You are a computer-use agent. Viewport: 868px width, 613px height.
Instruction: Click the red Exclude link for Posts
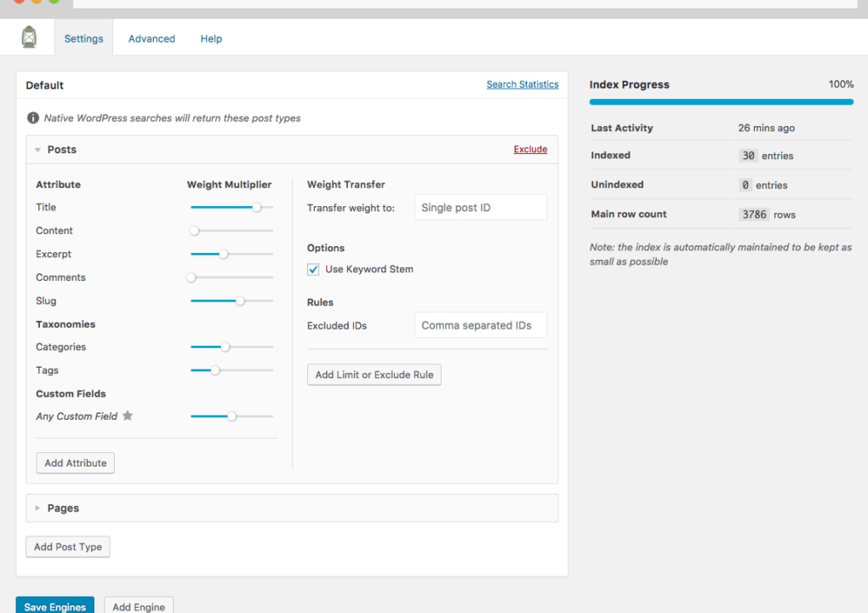530,149
